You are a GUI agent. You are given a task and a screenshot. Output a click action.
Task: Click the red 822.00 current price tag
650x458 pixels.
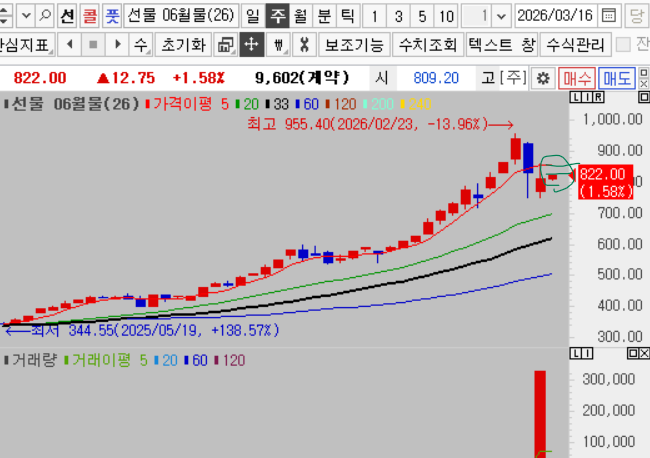pos(606,182)
